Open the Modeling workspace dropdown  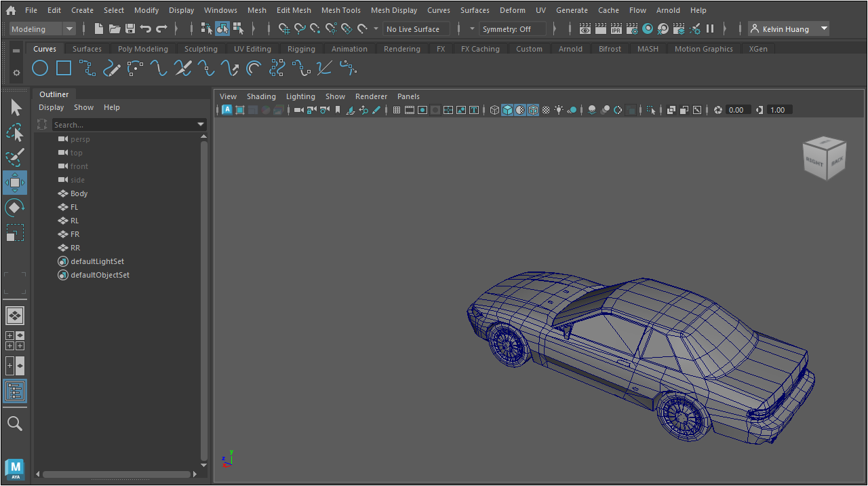[43, 29]
